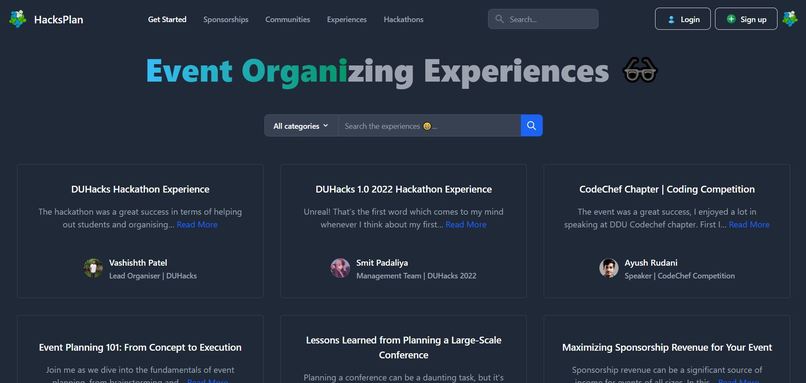The image size is (806, 383).
Task: Click the chevron next to All categories
Action: pos(325,125)
